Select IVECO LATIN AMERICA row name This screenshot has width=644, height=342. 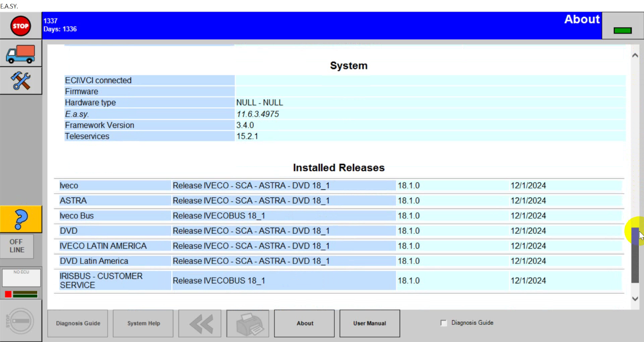pyautogui.click(x=103, y=246)
